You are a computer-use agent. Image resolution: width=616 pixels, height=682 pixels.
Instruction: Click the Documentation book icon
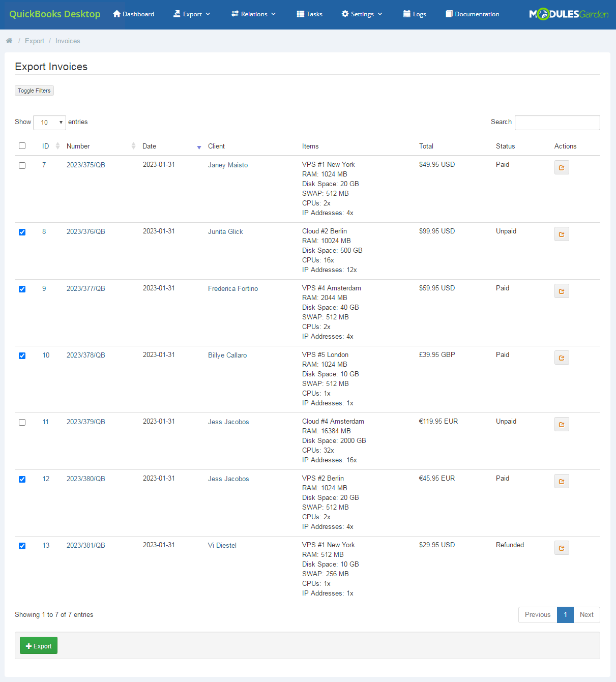448,14
